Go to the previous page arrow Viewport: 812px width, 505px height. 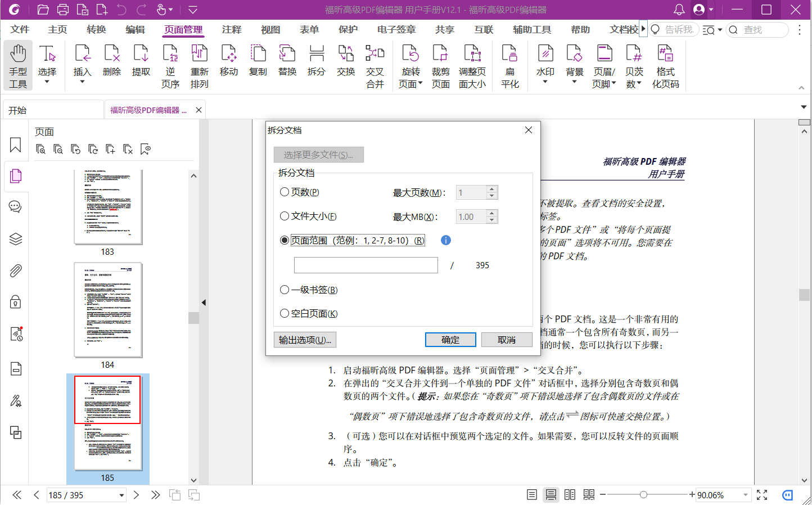pyautogui.click(x=37, y=495)
